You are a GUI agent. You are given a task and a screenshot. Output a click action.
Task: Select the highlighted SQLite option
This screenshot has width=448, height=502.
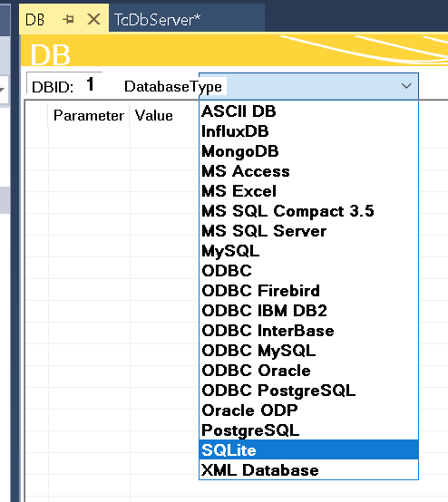coord(308,449)
